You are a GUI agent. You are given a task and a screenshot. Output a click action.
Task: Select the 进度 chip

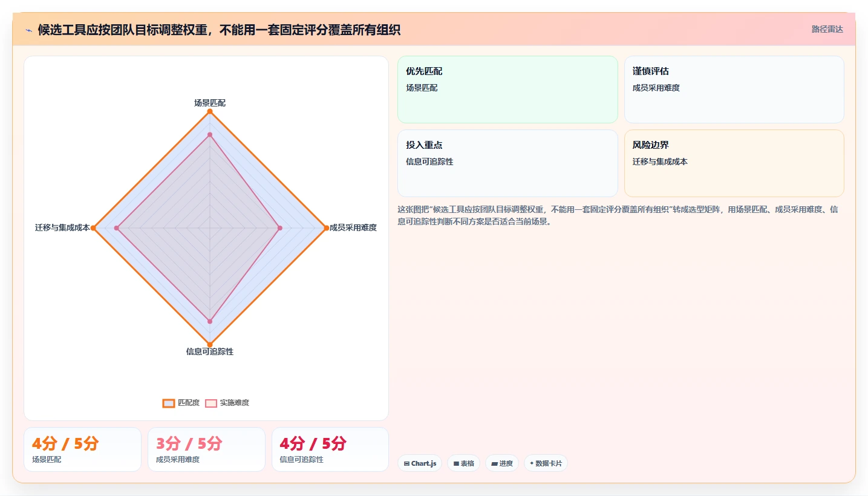tap(502, 463)
